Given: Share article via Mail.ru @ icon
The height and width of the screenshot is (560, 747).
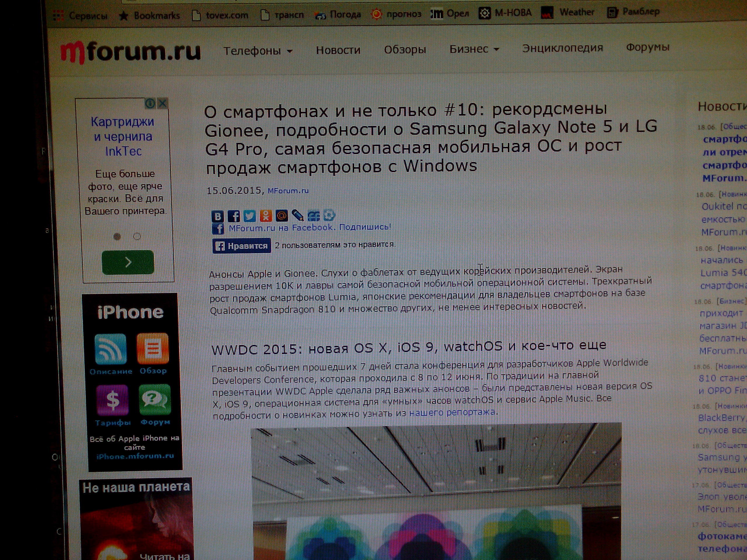Looking at the screenshot, I should click(282, 215).
